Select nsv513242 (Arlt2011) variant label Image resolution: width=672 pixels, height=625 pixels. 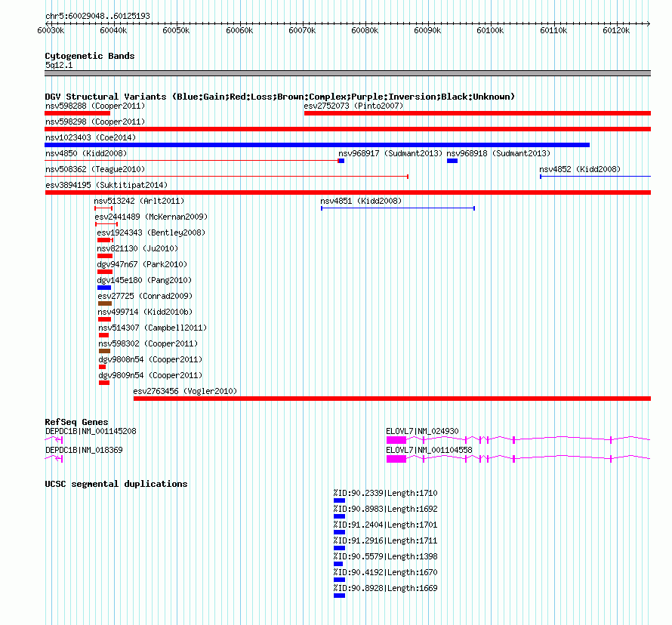pyautogui.click(x=139, y=201)
